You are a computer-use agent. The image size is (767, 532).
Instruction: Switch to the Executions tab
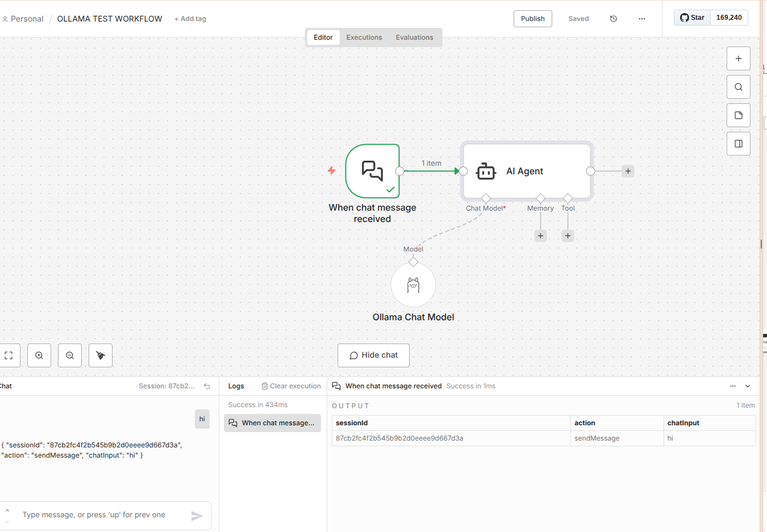(364, 37)
